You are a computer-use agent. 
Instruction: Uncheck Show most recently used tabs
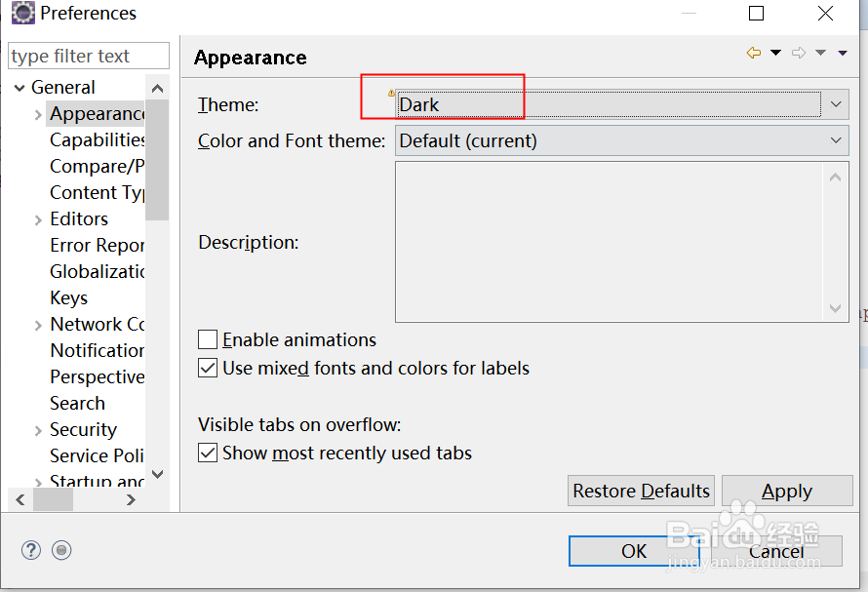tap(208, 454)
